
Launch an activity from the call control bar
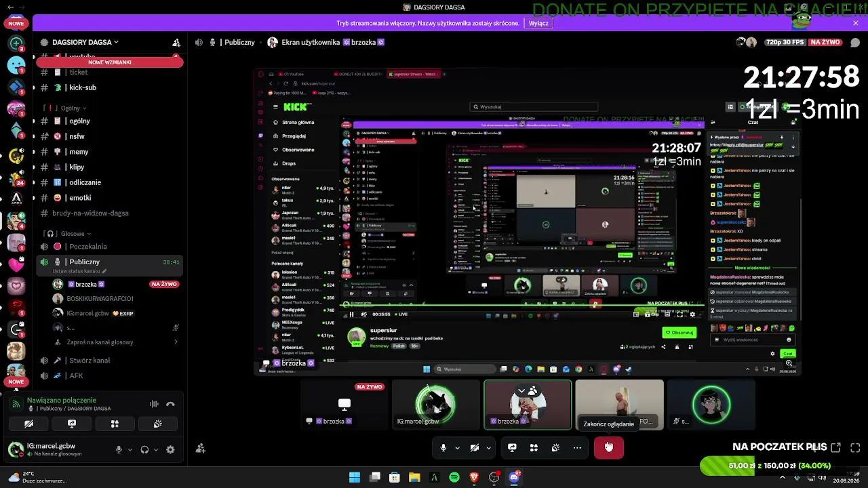(x=534, y=447)
